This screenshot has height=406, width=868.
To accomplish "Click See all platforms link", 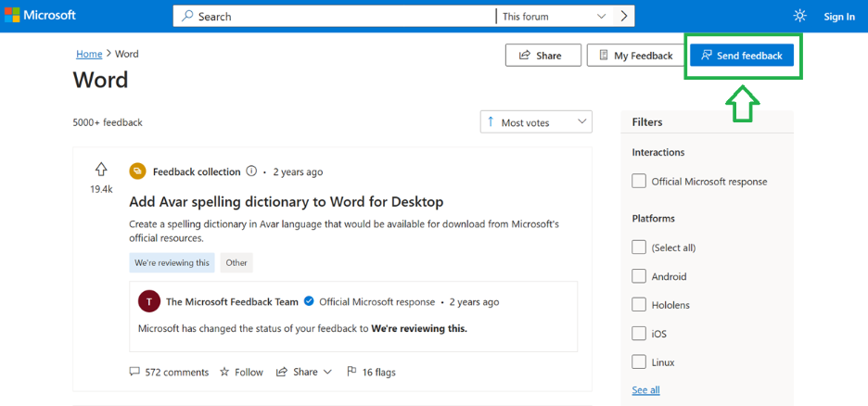I will (x=646, y=390).
